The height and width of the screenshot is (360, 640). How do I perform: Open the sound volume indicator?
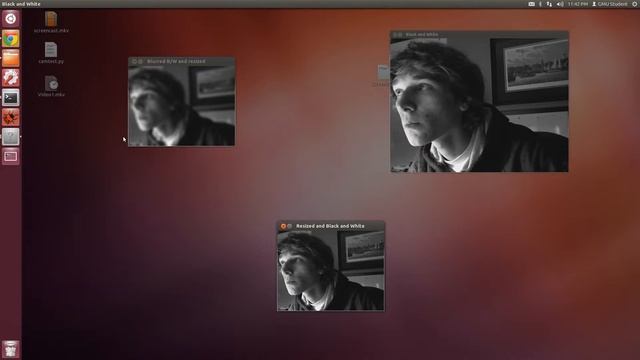point(560,4)
